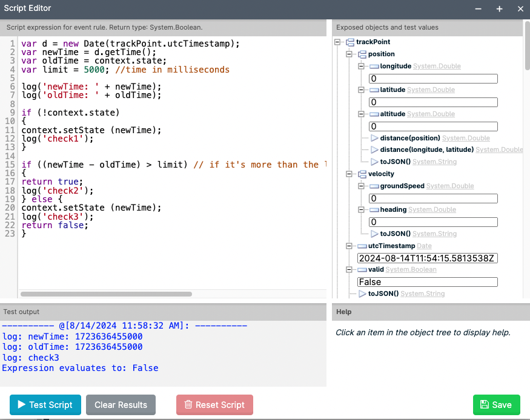Image resolution: width=530 pixels, height=420 pixels.
Task: Collapse the trackPoint root node
Action: point(337,42)
